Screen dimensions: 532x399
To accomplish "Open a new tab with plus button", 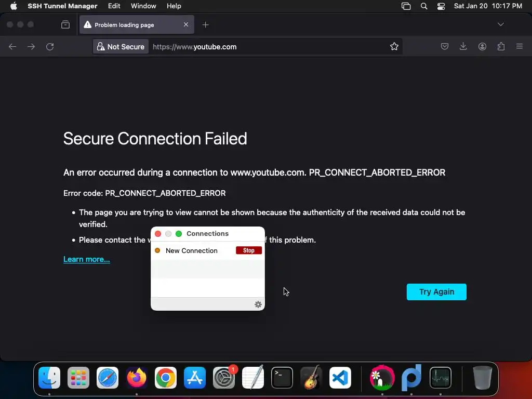I will click(x=206, y=25).
